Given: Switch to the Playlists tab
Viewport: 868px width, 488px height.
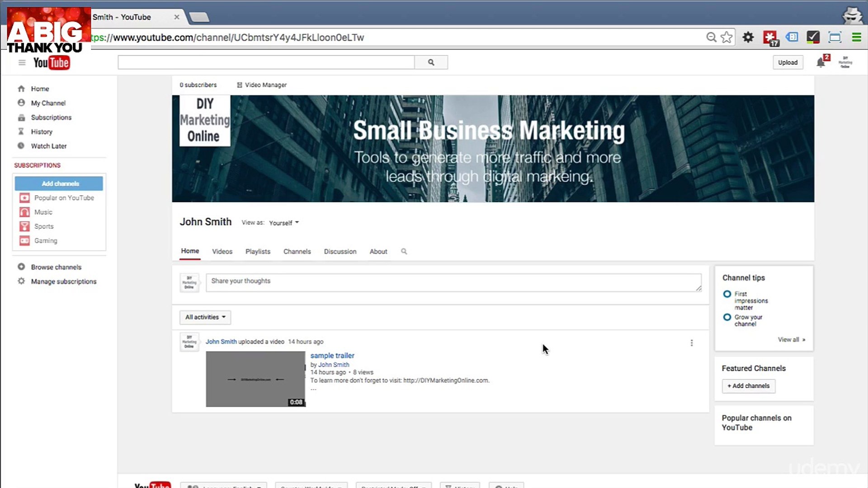Looking at the screenshot, I should click(257, 251).
